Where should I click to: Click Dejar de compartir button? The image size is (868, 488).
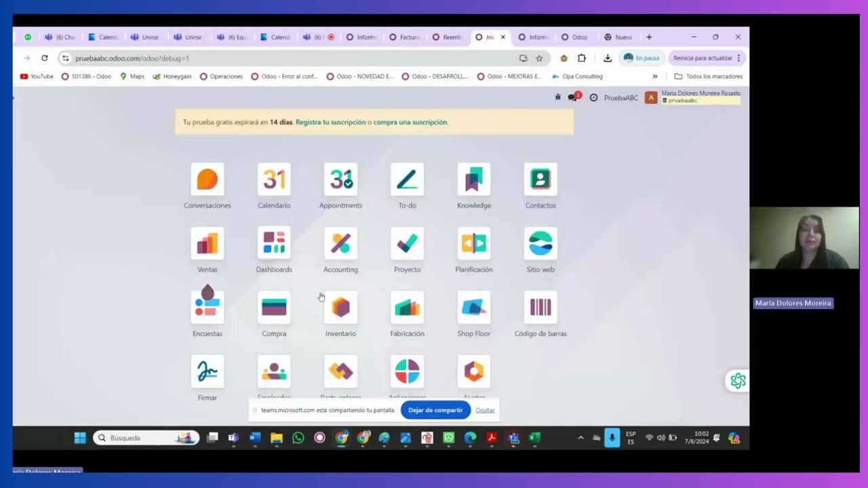[435, 410]
